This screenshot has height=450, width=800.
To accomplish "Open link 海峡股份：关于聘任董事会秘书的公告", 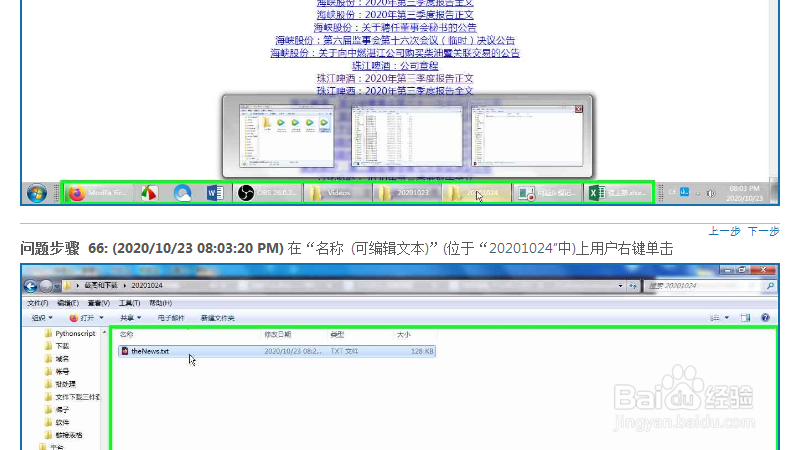I will pos(395,28).
